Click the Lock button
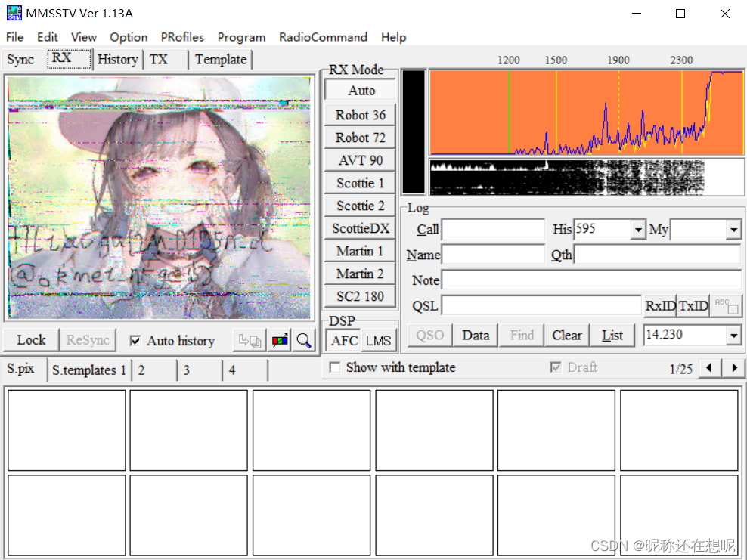 (x=31, y=340)
